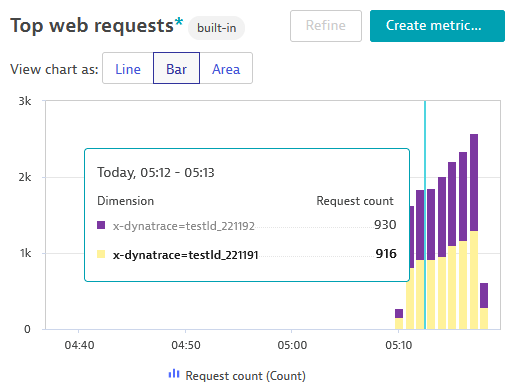
Task: Click the 2k y-axis label
Action: 25,177
